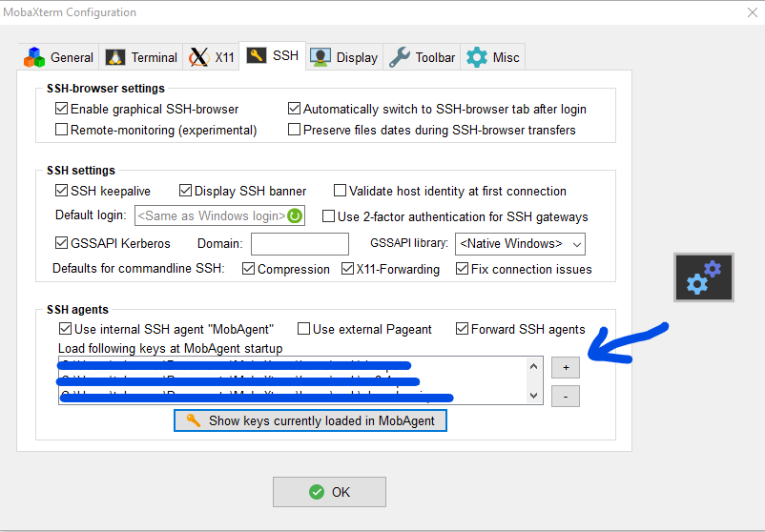Click the key icon on SSH tab

click(257, 55)
